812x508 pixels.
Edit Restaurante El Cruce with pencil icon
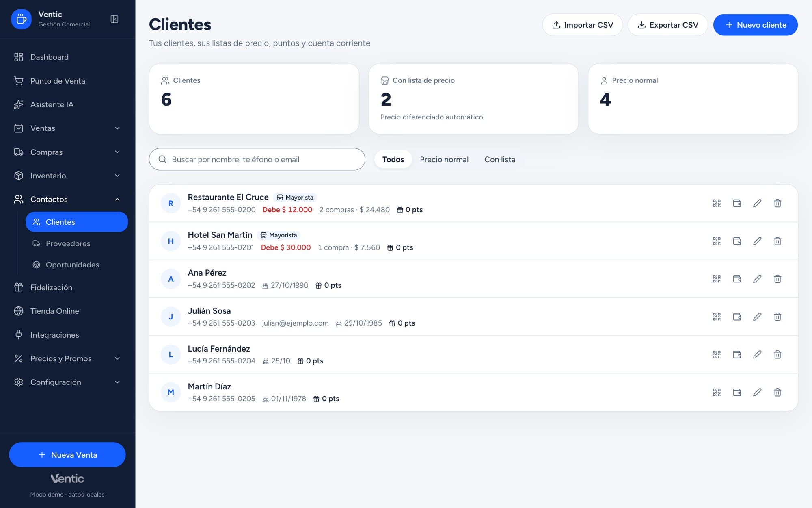coord(757,203)
